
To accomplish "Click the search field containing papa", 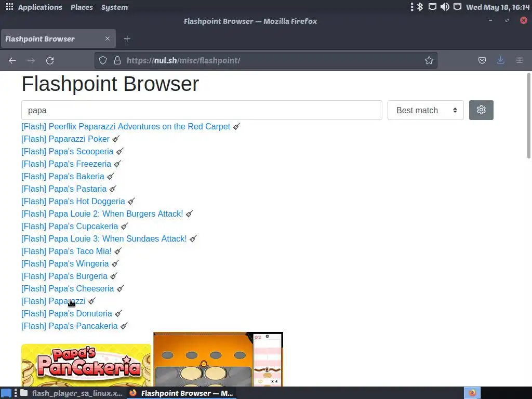I will click(x=202, y=110).
